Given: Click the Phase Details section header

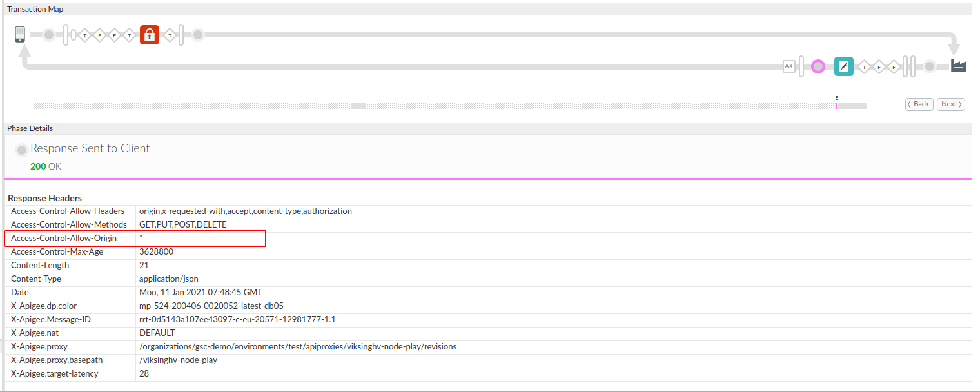Looking at the screenshot, I should coord(30,128).
